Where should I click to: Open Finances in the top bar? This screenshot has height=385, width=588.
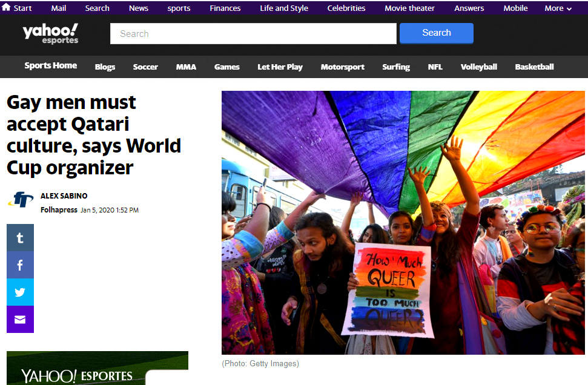click(x=225, y=8)
